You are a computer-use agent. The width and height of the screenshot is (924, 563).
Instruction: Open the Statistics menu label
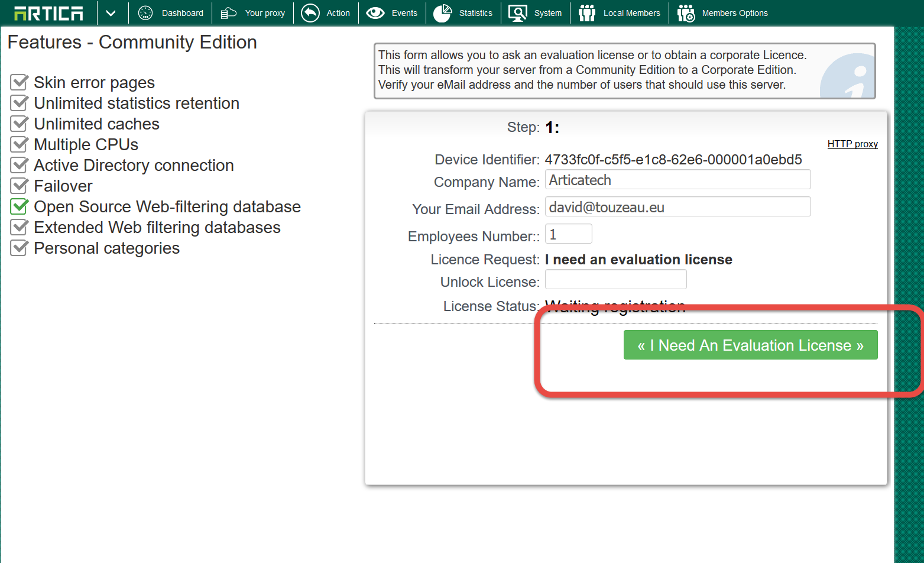476,13
